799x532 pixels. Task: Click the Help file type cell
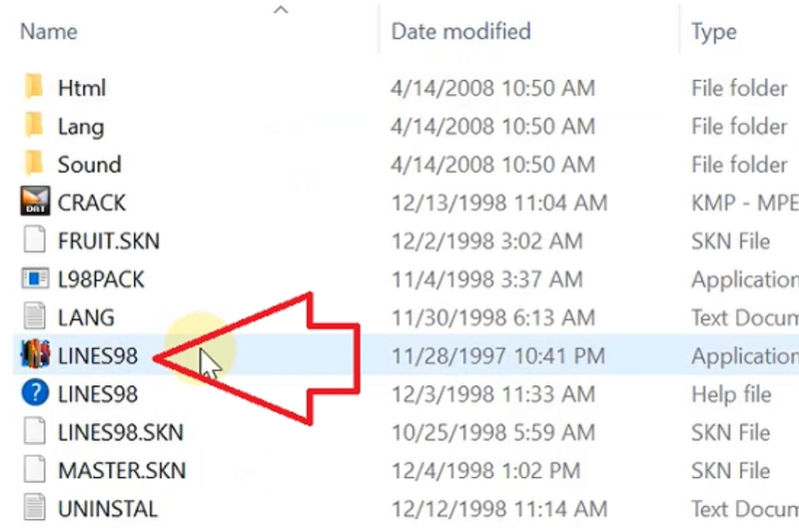731,393
